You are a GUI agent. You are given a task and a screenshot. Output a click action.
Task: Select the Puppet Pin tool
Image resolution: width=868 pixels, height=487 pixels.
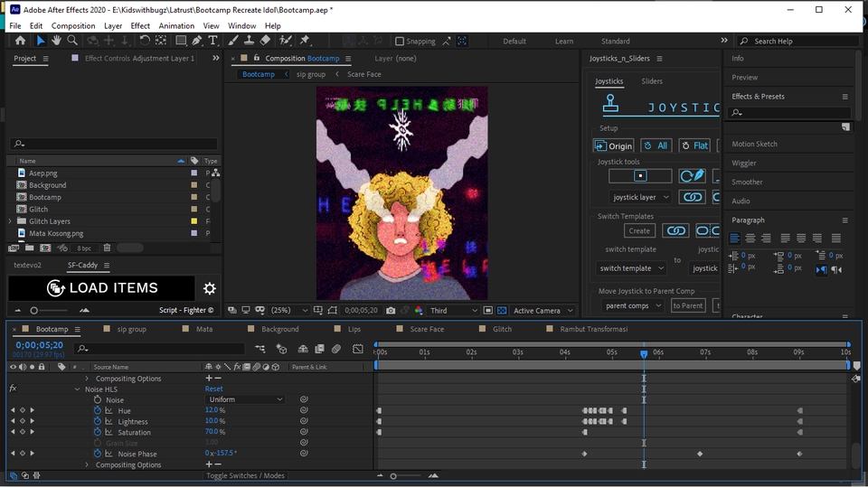click(x=305, y=41)
